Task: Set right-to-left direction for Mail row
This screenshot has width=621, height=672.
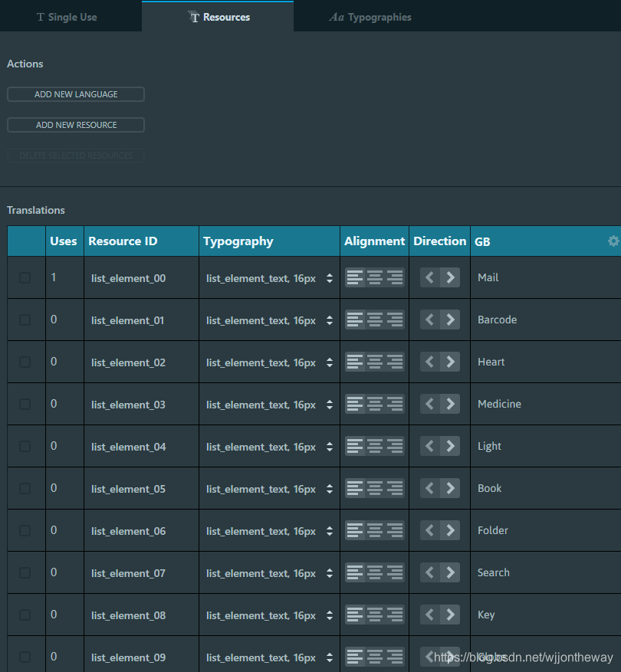Action: click(x=430, y=277)
